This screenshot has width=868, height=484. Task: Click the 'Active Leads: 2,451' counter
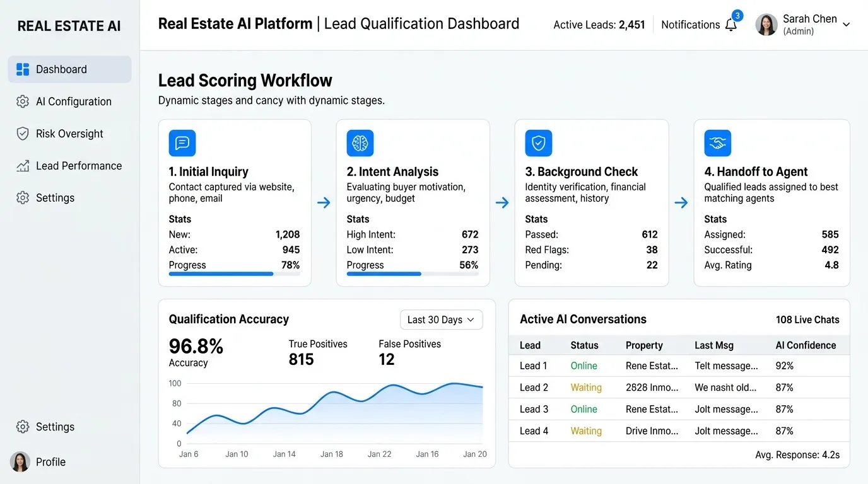(x=599, y=25)
